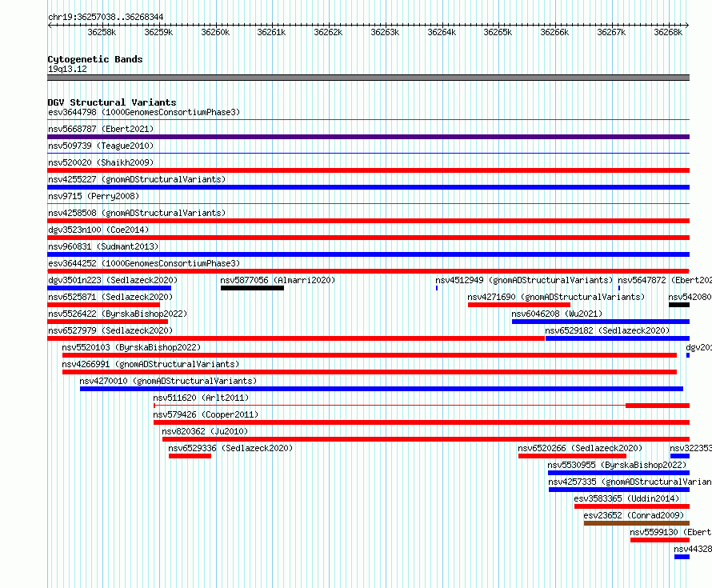712x588 pixels.
Task: Open dgv3523n100 Coe2014 variant
Action: tap(98, 230)
